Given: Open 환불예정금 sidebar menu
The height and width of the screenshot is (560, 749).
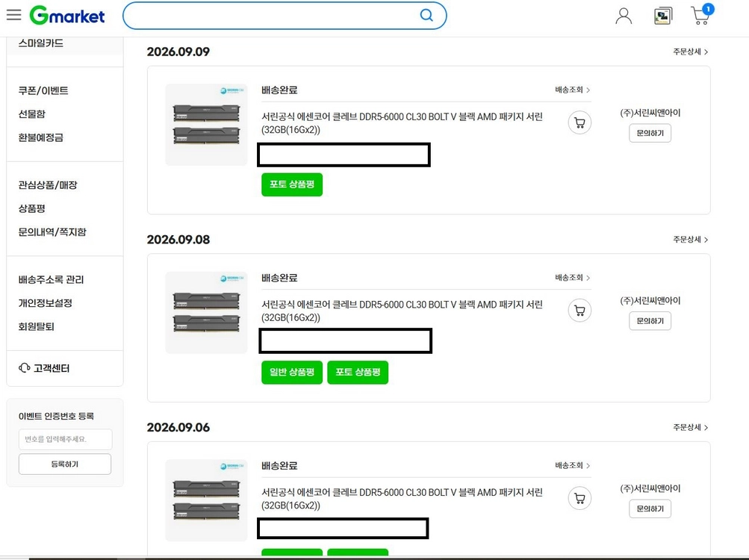Looking at the screenshot, I should [40, 137].
